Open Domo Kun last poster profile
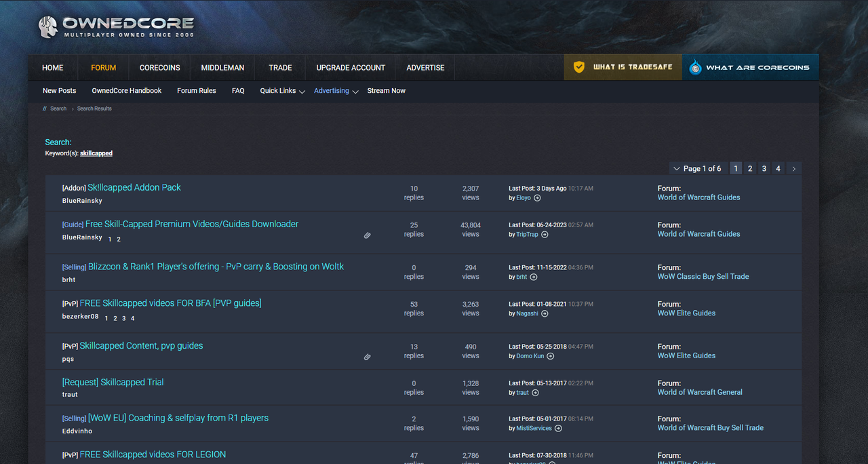 coord(530,356)
